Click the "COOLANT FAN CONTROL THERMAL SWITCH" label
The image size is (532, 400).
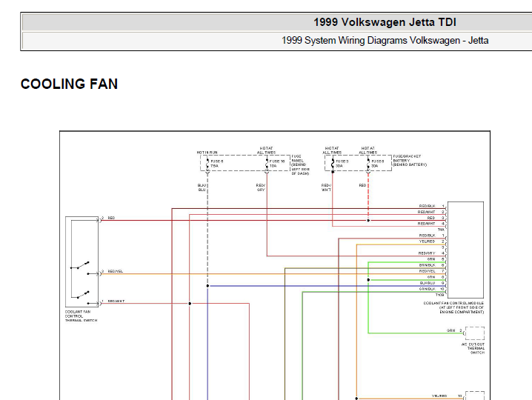click(81, 316)
